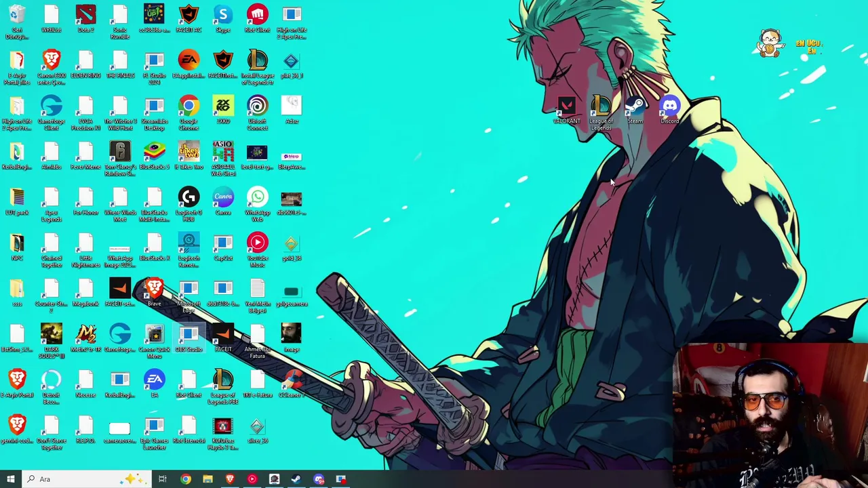This screenshot has width=868, height=488.
Task: Select the FACEIT AC desktop icon
Action: (189, 19)
